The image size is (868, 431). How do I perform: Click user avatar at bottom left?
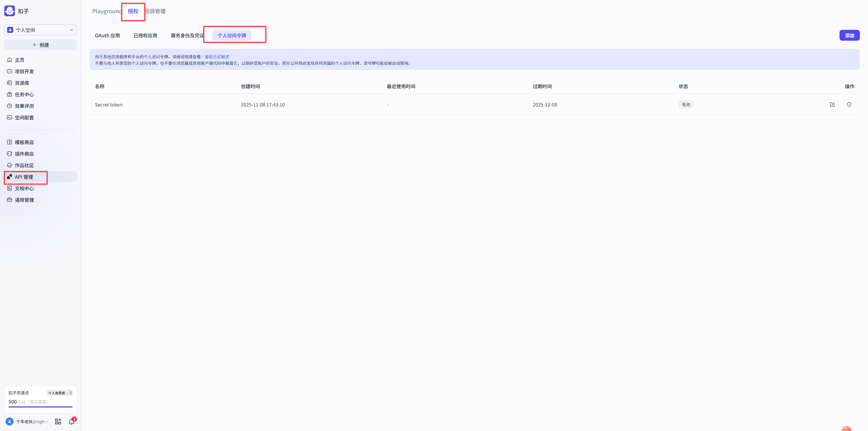click(9, 422)
